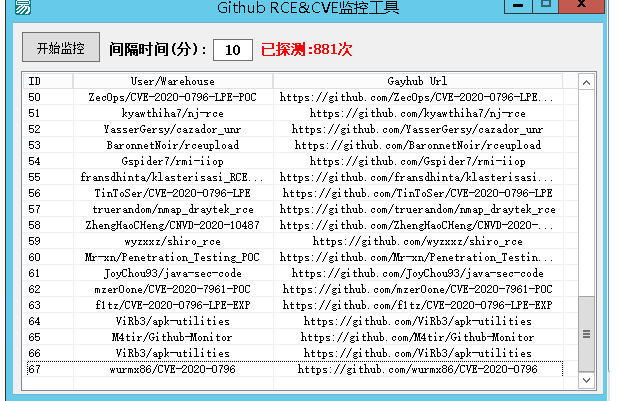Select row wyzxxz/shiro_rce

(x=293, y=241)
